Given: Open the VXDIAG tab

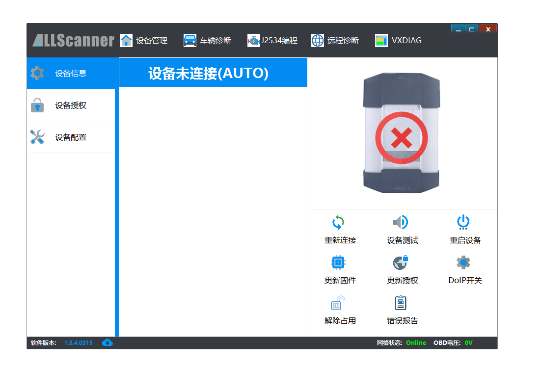Looking at the screenshot, I should 398,40.
